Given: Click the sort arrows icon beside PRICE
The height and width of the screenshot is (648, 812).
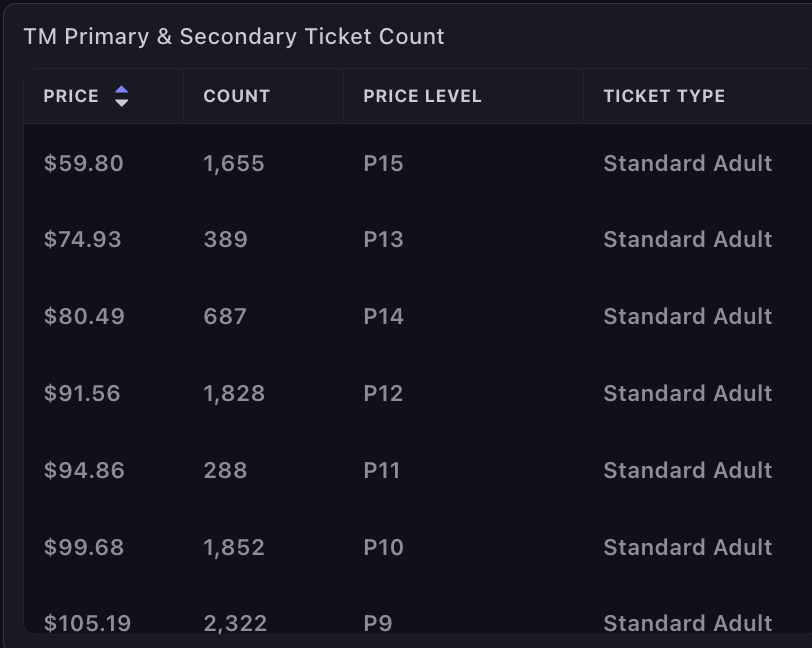Looking at the screenshot, I should pos(121,96).
